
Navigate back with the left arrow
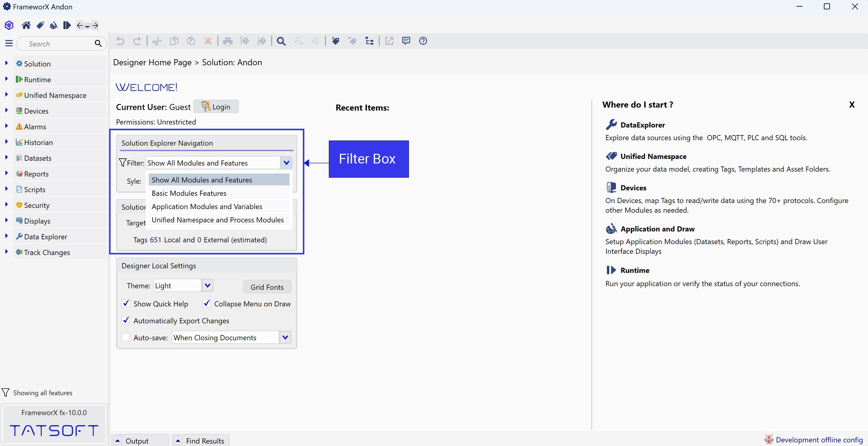tap(80, 25)
